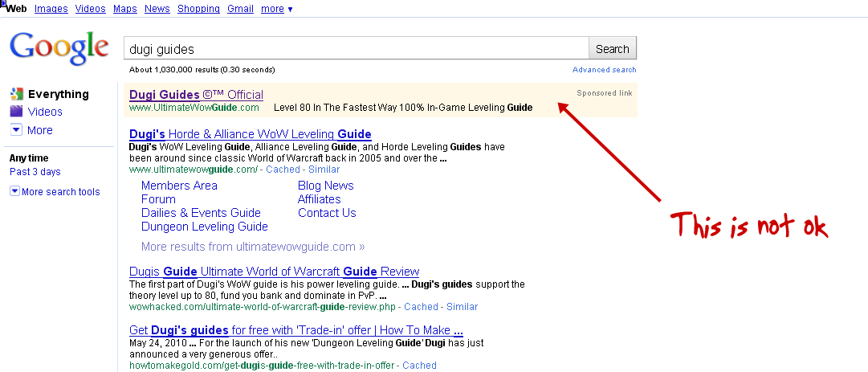Screen dimensions: 868x372
Task: Open Cached link for ultimatewowguide.com result
Action: pos(283,170)
